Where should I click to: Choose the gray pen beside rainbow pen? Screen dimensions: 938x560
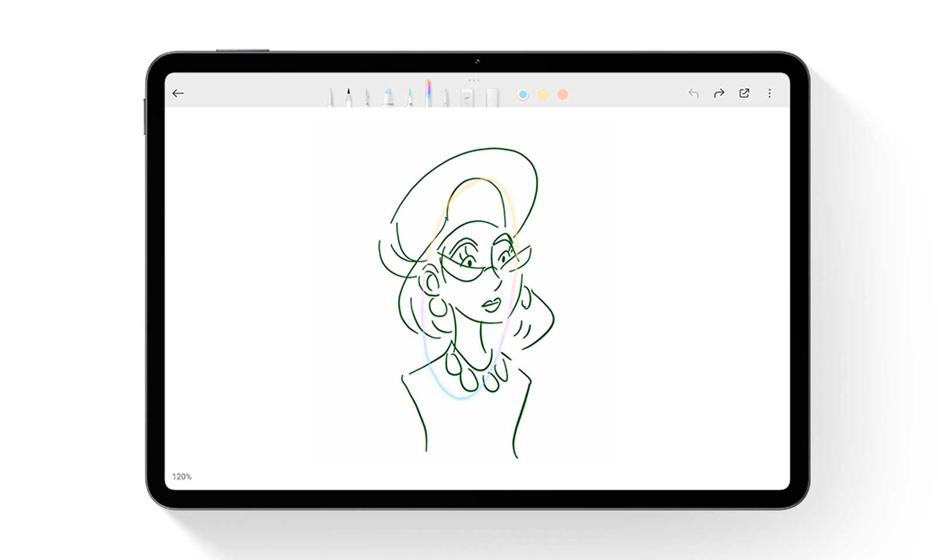[x=446, y=97]
